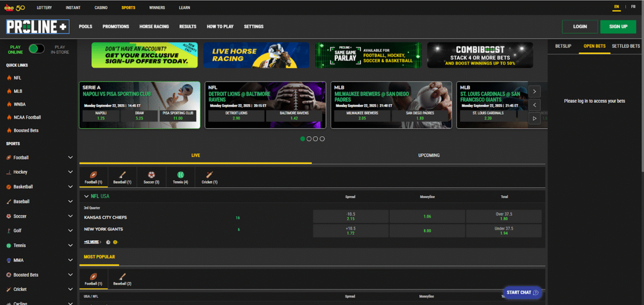644x305 pixels.
Task: Click the Baseball bat icon in Sports sidebar
Action: point(9,202)
